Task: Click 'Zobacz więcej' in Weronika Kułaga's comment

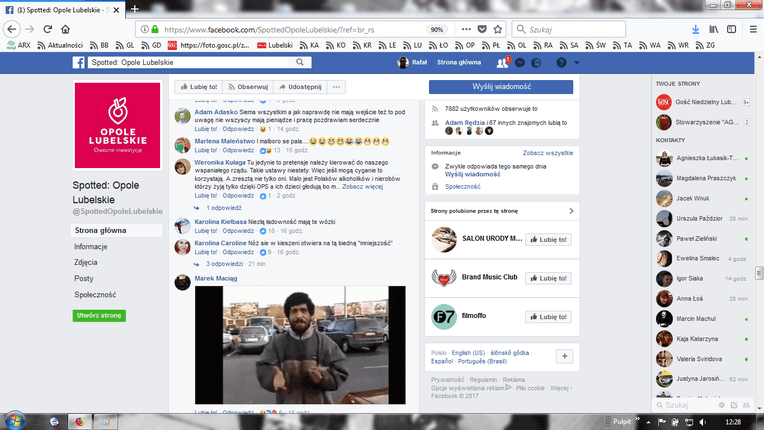Action: [x=362, y=187]
